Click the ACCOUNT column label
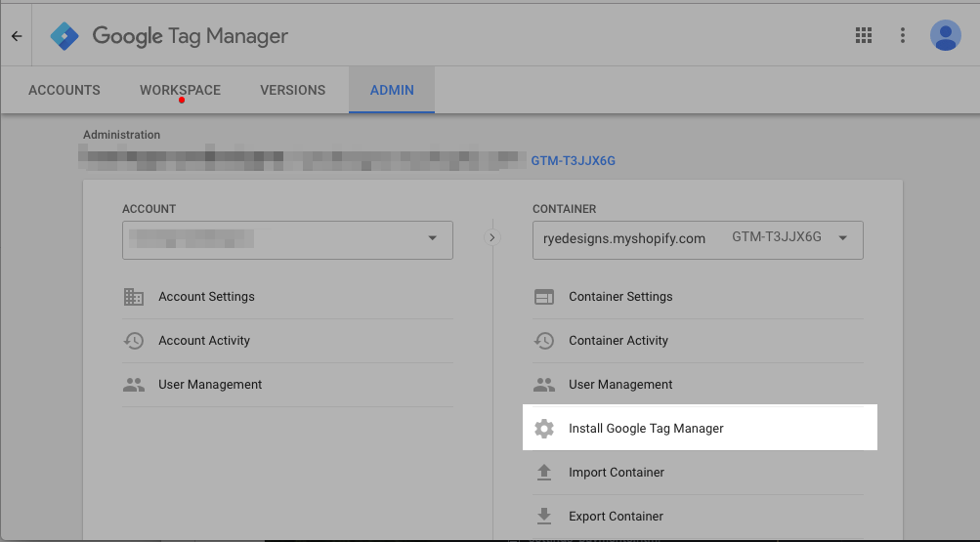Image resolution: width=980 pixels, height=542 pixels. click(149, 209)
